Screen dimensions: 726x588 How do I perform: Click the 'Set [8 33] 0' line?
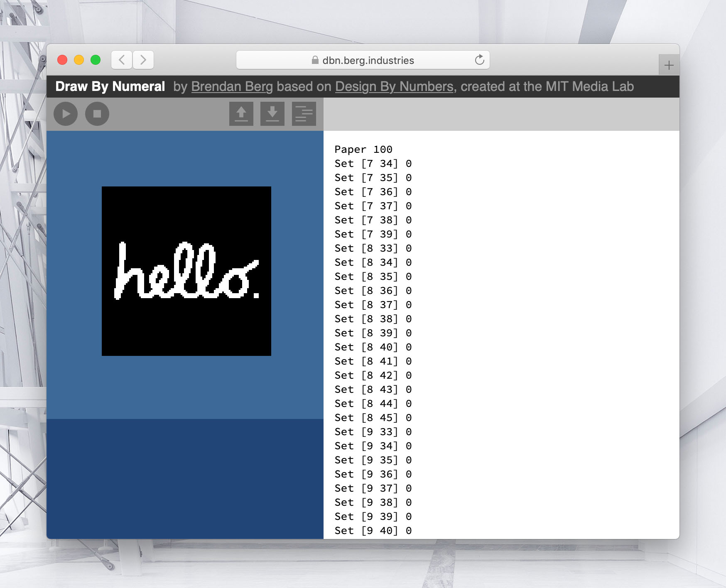tap(373, 248)
